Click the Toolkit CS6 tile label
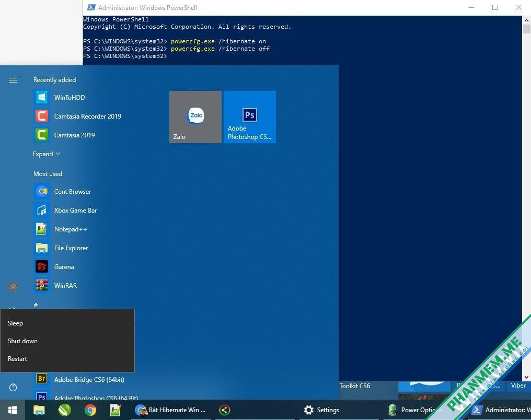The image size is (531, 420). [354, 386]
